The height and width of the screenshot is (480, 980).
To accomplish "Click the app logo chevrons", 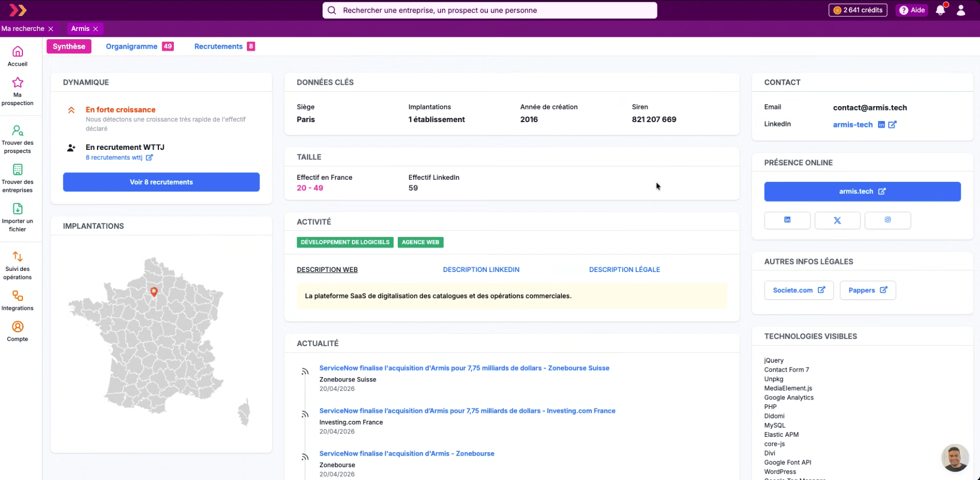I will tap(18, 10).
